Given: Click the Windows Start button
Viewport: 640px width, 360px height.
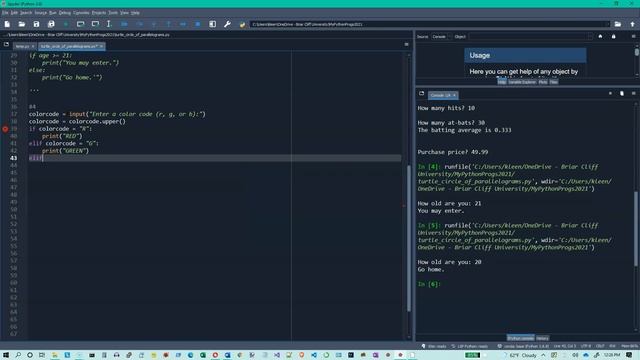Looking at the screenshot, I should coord(6,355).
